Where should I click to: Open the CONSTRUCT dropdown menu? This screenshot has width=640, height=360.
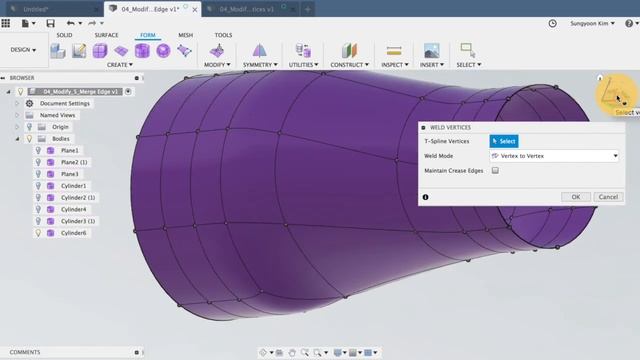[349, 65]
